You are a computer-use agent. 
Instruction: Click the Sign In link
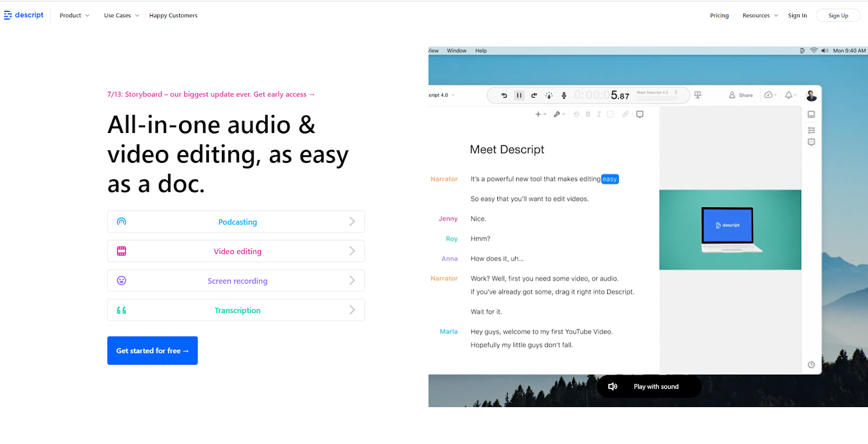click(x=797, y=15)
